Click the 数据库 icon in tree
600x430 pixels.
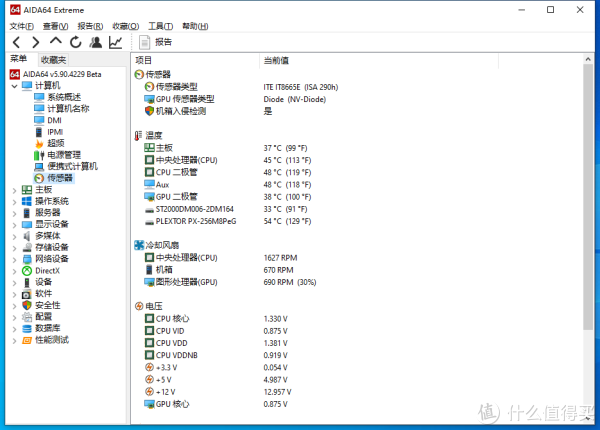tap(27, 329)
